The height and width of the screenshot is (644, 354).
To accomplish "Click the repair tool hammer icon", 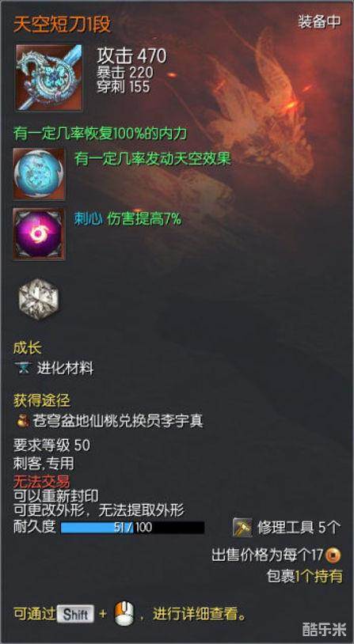I will point(242,528).
